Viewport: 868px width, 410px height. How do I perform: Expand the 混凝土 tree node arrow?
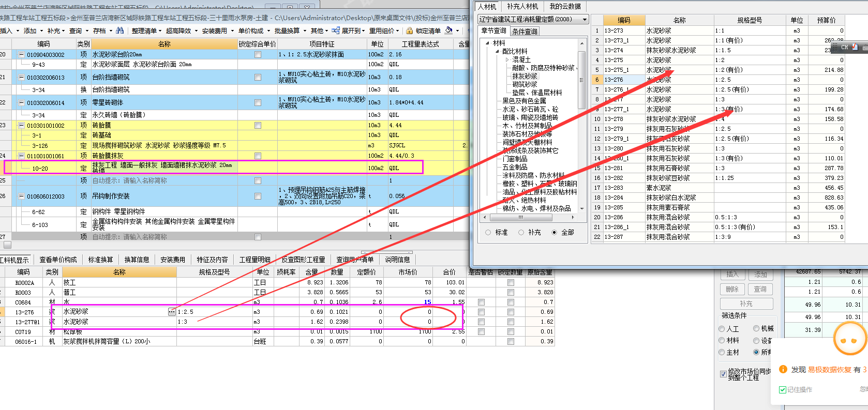[x=507, y=59]
